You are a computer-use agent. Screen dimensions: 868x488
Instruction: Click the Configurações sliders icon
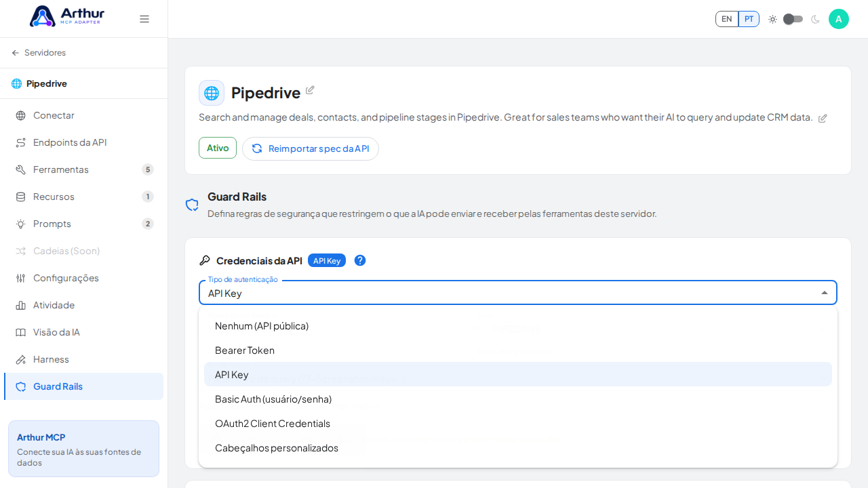point(21,278)
